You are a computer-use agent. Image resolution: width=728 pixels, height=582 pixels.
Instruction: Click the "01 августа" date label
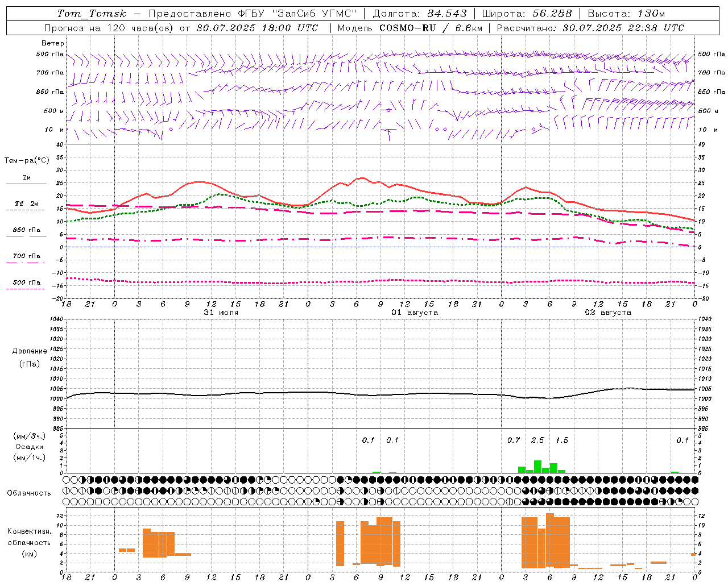pos(415,313)
